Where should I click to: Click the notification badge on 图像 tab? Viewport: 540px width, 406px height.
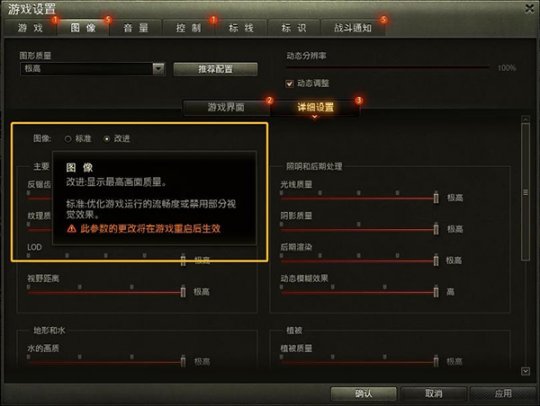(x=108, y=19)
